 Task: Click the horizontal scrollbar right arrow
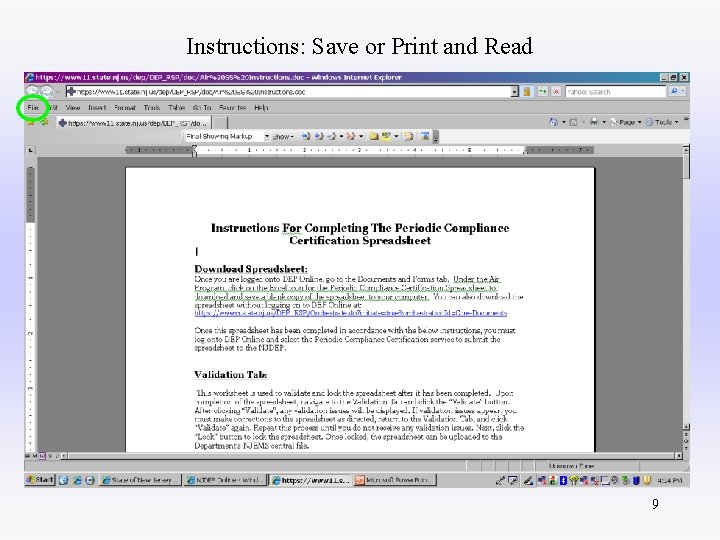[679, 456]
